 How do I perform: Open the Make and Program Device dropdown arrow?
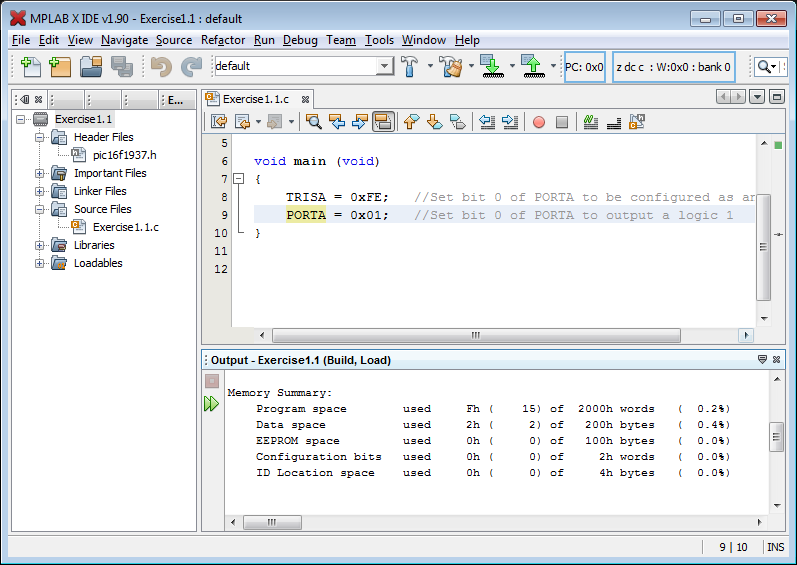(x=512, y=66)
